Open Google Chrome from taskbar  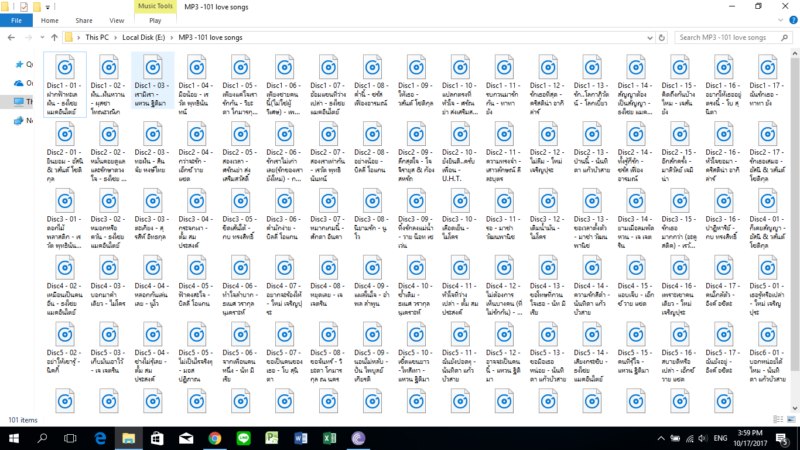click(215, 438)
